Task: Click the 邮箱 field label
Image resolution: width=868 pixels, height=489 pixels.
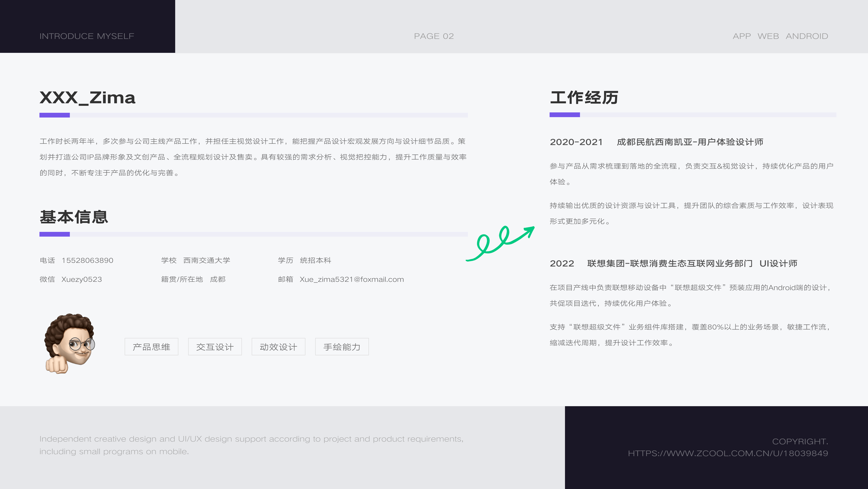Action: (x=285, y=279)
